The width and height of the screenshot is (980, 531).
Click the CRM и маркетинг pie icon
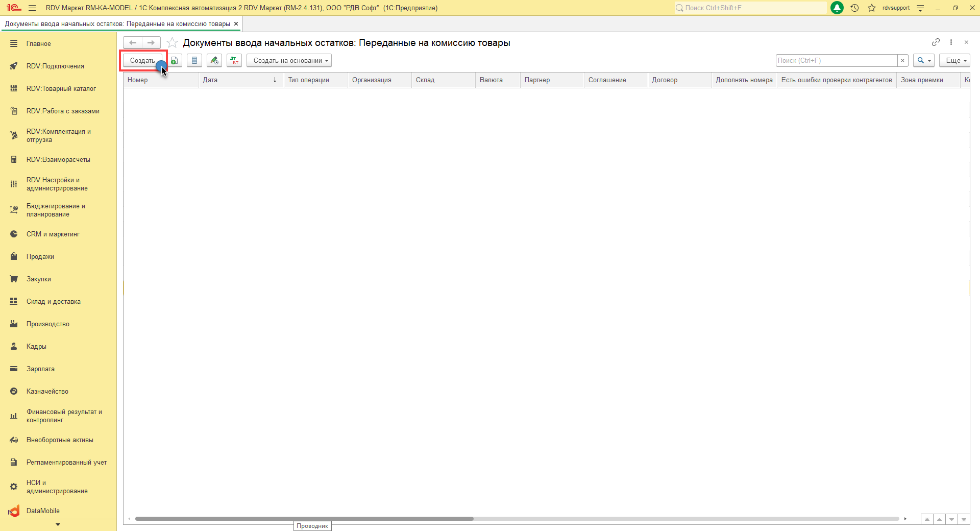[x=14, y=234]
